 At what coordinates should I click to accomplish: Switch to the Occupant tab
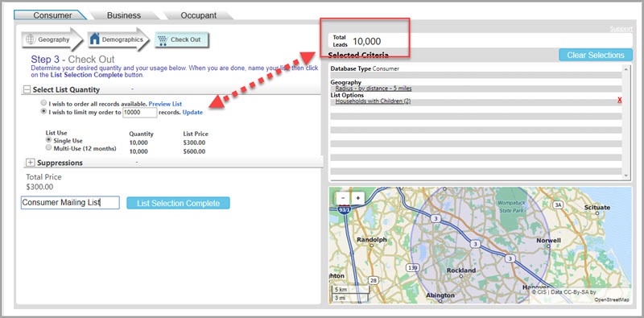point(198,15)
